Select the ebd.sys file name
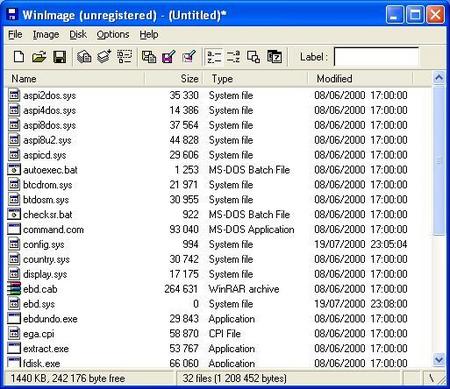 [39, 304]
